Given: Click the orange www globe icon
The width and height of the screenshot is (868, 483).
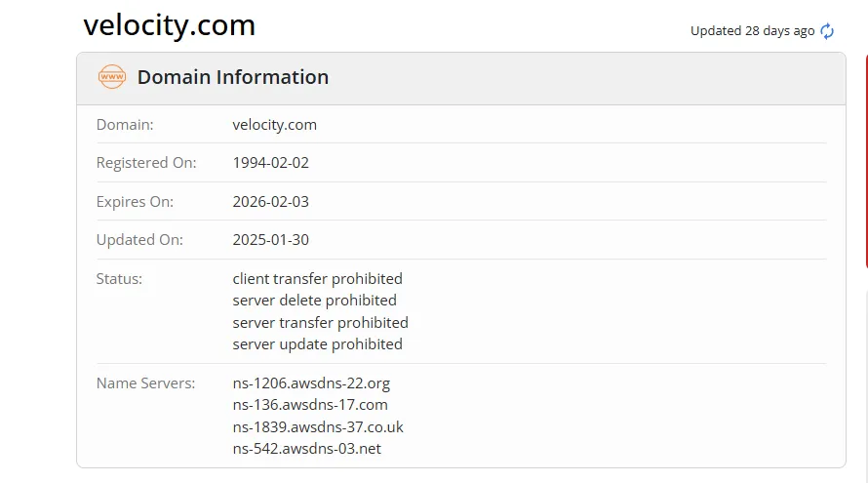Looking at the screenshot, I should 112,77.
